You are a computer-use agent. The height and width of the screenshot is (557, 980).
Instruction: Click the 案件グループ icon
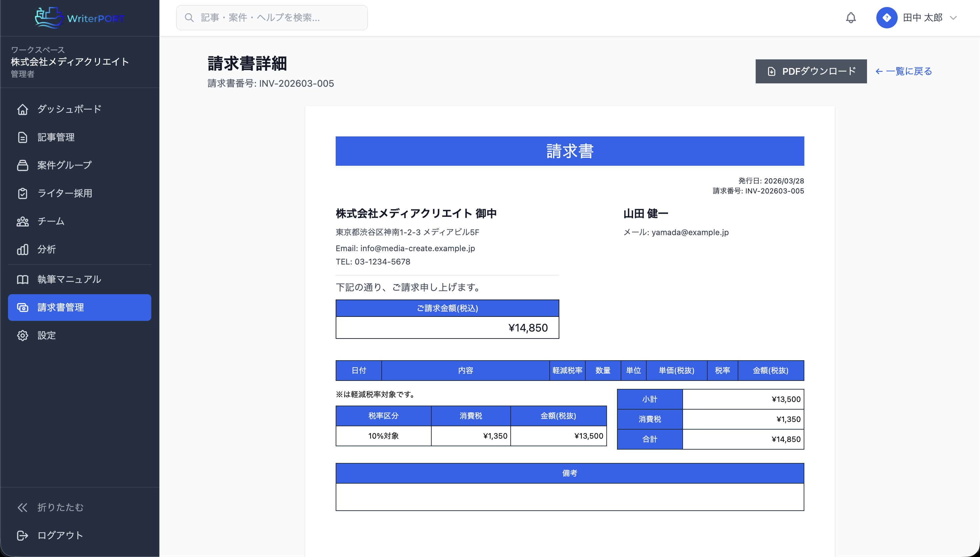click(23, 165)
